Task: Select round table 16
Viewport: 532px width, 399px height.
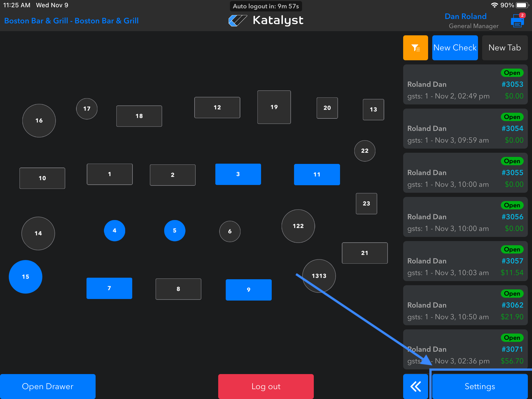Action: [39, 121]
